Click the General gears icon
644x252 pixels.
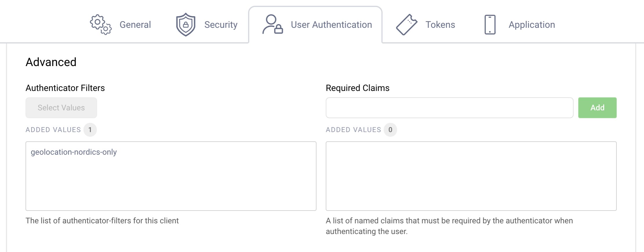[101, 25]
